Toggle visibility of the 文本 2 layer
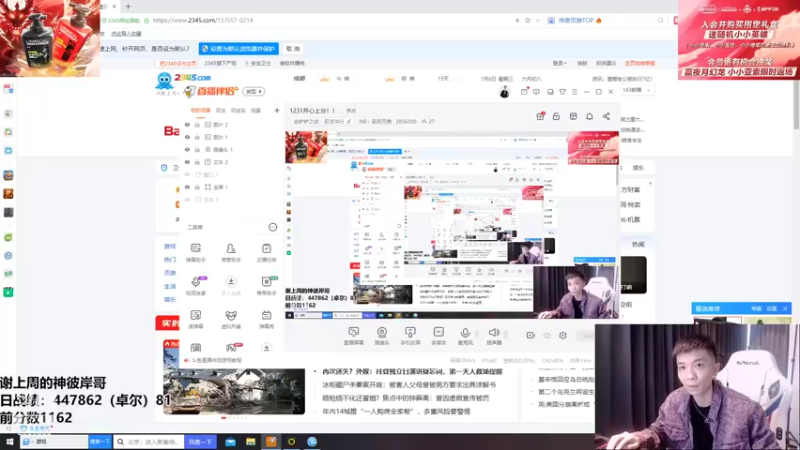 [188, 162]
